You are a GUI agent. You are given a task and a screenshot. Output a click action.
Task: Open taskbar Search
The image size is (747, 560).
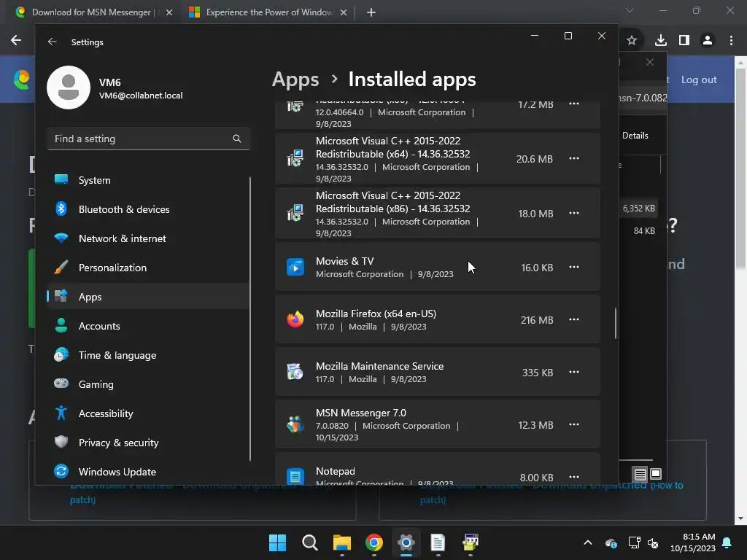(x=309, y=542)
